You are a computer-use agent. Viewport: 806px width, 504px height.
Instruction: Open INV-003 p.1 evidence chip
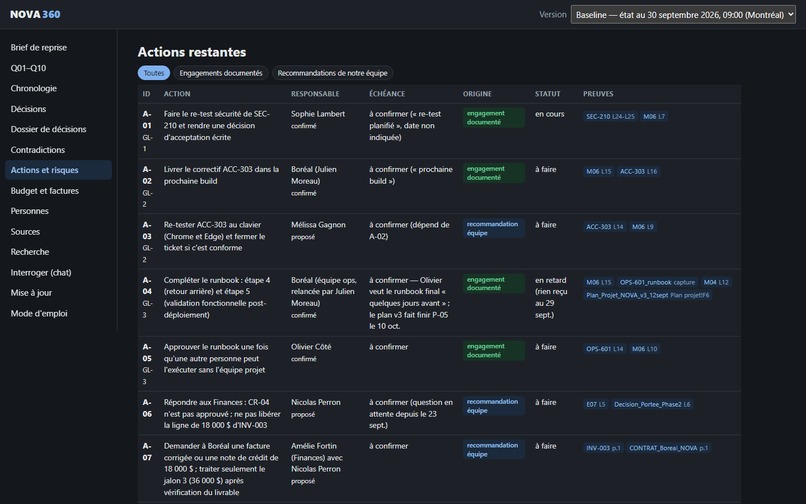coord(603,448)
